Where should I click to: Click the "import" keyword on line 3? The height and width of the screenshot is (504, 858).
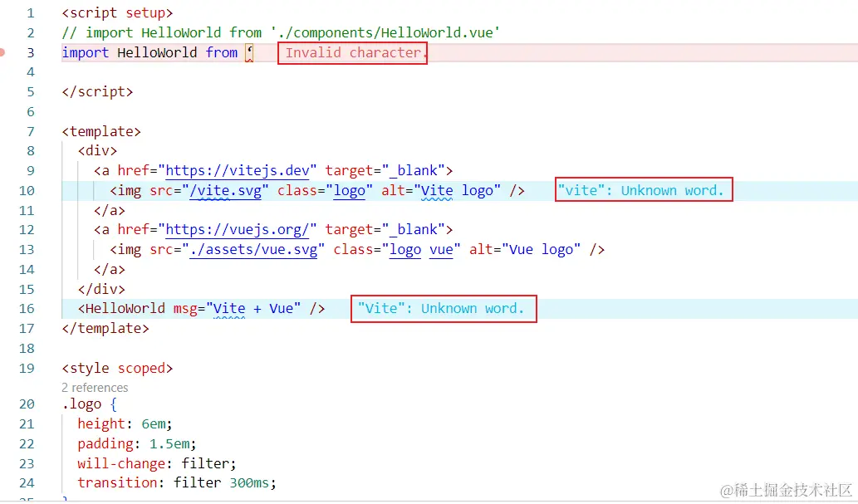[x=85, y=52]
